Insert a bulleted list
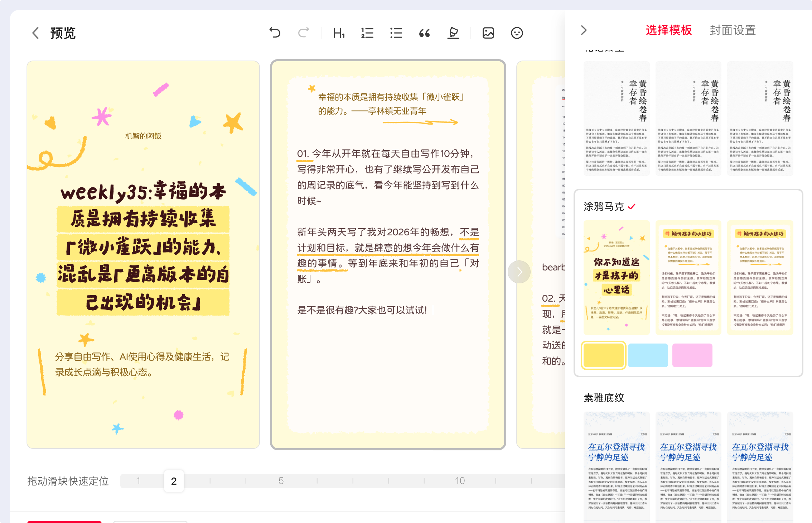The height and width of the screenshot is (523, 812). tap(396, 33)
